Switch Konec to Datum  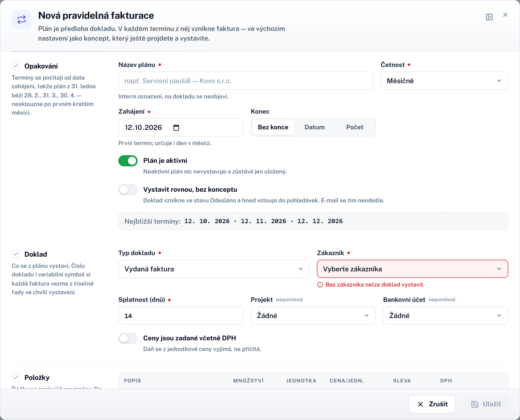click(314, 127)
